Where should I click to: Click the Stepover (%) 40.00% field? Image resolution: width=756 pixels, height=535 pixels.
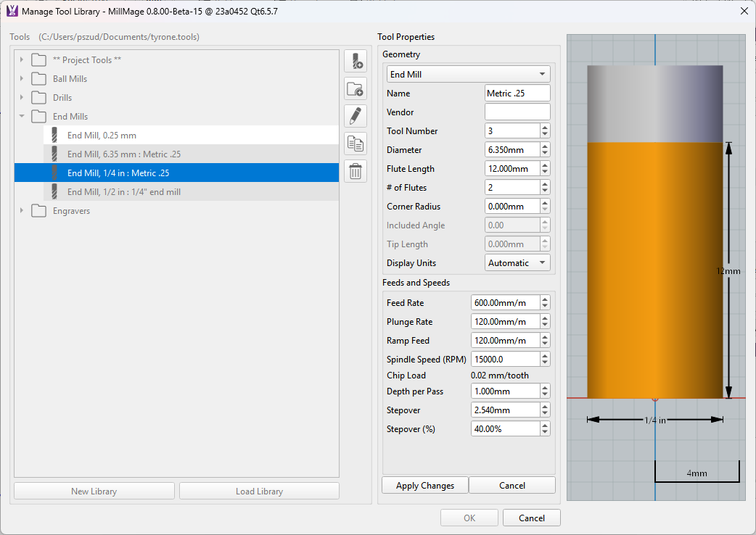coord(505,428)
